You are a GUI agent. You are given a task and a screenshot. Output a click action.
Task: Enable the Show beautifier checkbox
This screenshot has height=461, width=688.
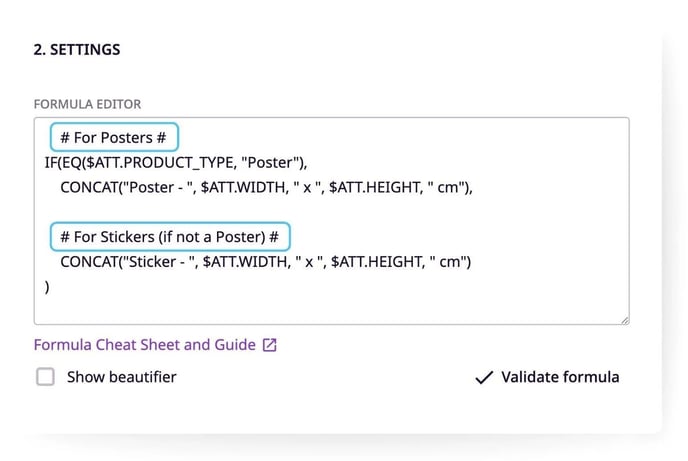click(x=45, y=377)
